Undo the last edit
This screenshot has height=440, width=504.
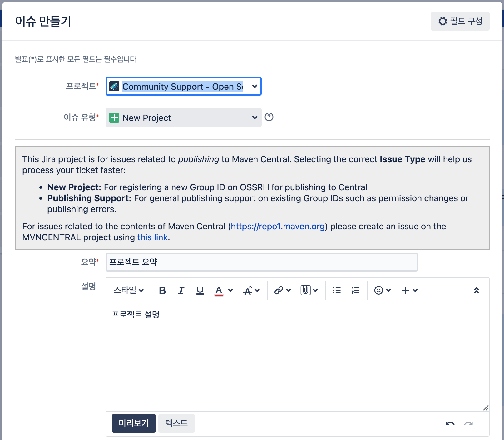tap(450, 424)
